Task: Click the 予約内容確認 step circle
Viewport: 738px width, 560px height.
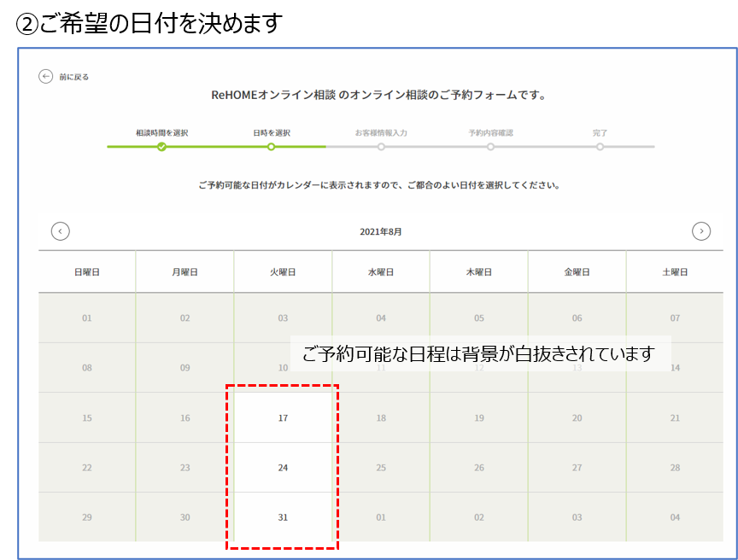Action: click(x=490, y=147)
